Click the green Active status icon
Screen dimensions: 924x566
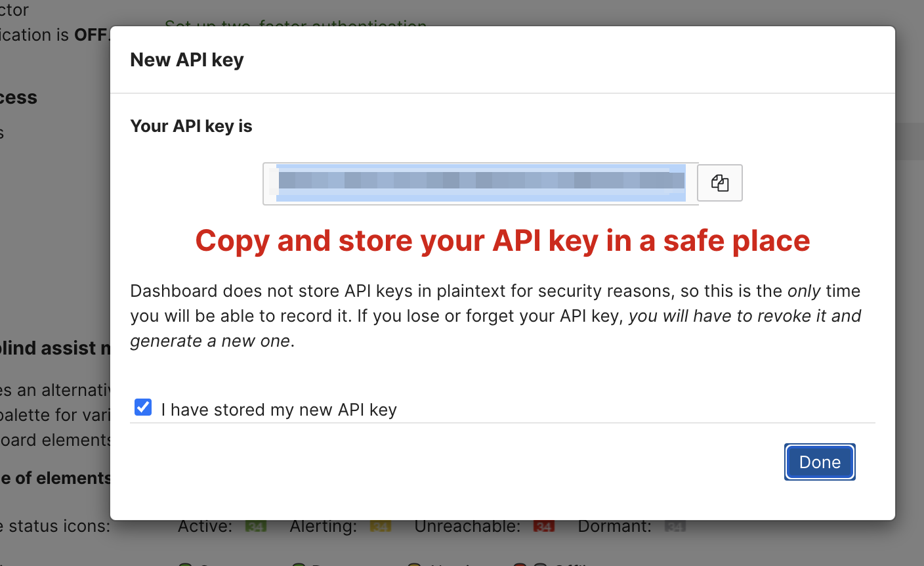(255, 526)
